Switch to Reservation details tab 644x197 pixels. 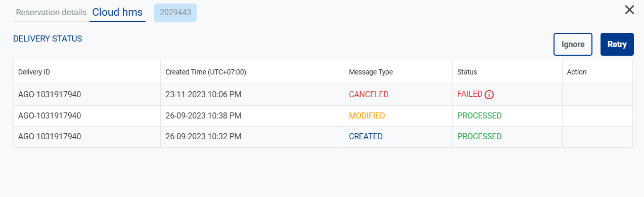point(51,13)
